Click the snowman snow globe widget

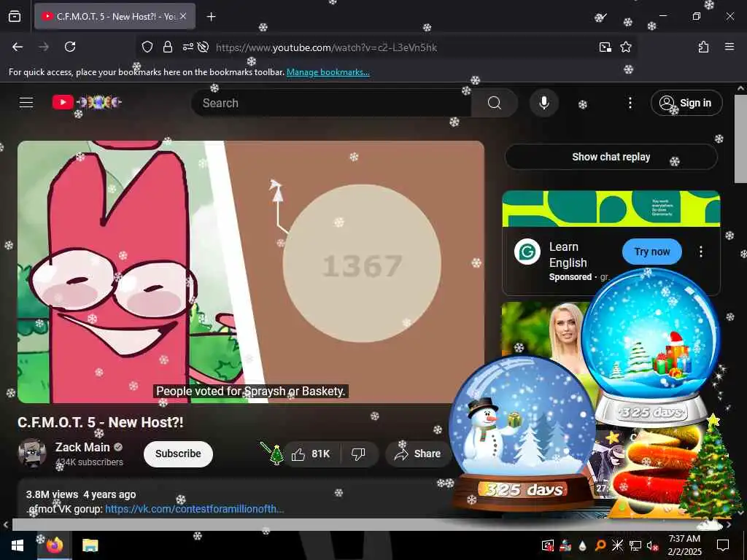tap(522, 432)
